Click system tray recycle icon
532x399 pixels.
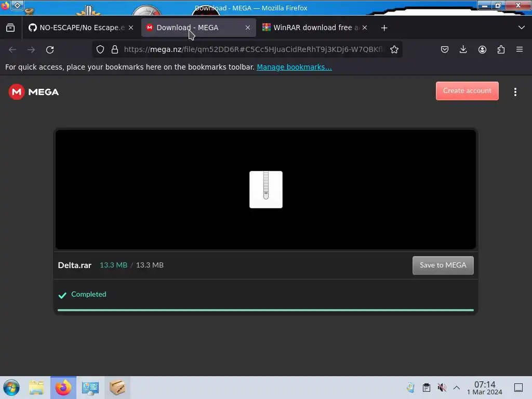point(410,388)
